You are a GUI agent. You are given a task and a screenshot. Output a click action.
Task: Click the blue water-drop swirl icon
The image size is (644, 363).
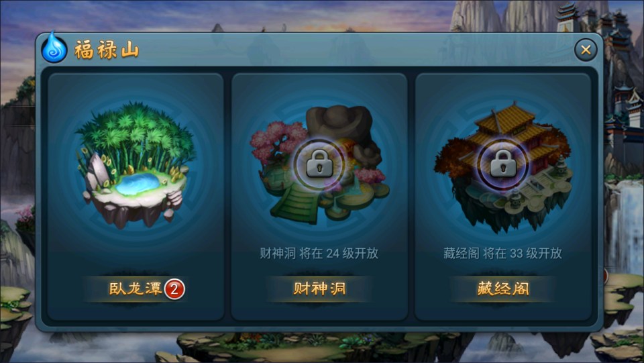pyautogui.click(x=54, y=48)
